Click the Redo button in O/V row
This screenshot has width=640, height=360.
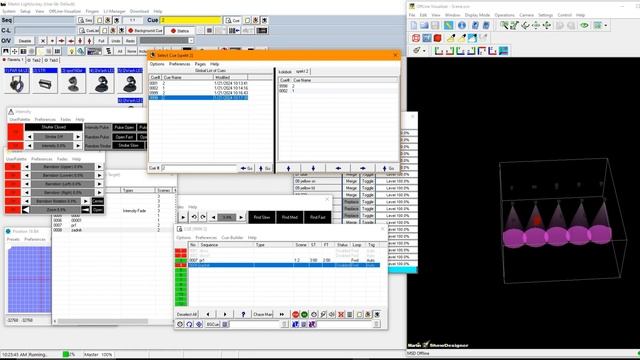(x=130, y=41)
